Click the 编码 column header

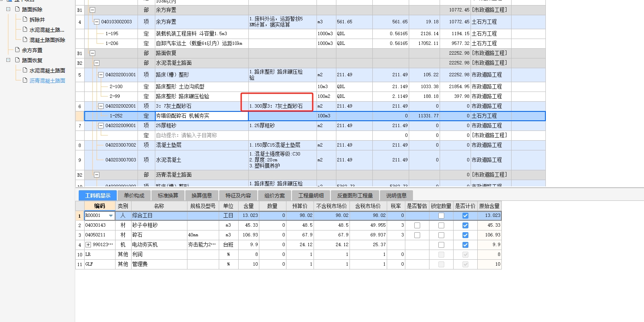point(99,206)
